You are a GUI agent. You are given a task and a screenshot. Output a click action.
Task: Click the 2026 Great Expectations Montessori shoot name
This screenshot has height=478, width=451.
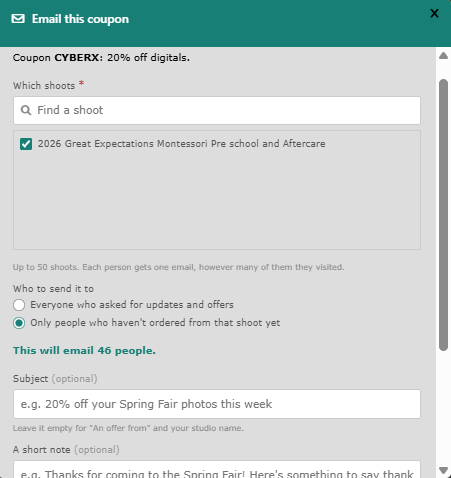click(181, 144)
